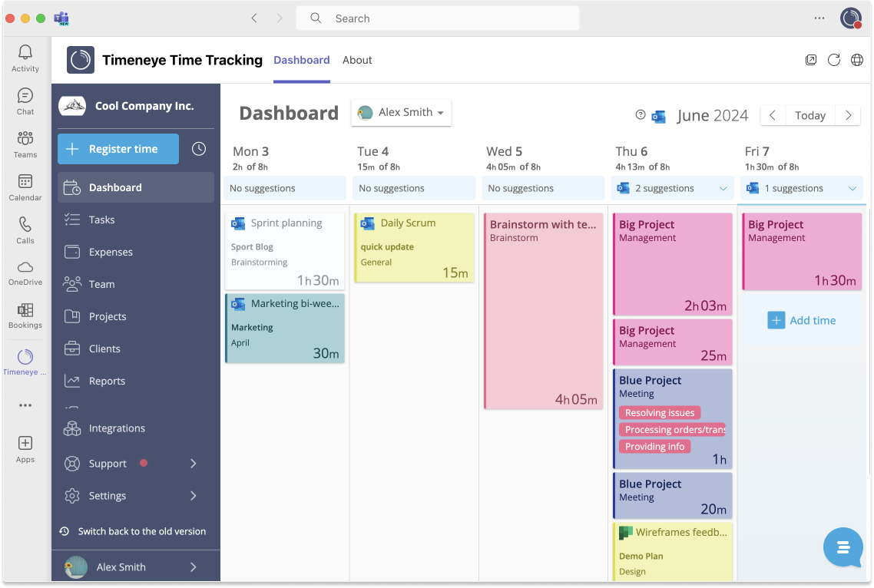This screenshot has width=874, height=588.
Task: Open Bookings from the Teams rail
Action: click(25, 315)
